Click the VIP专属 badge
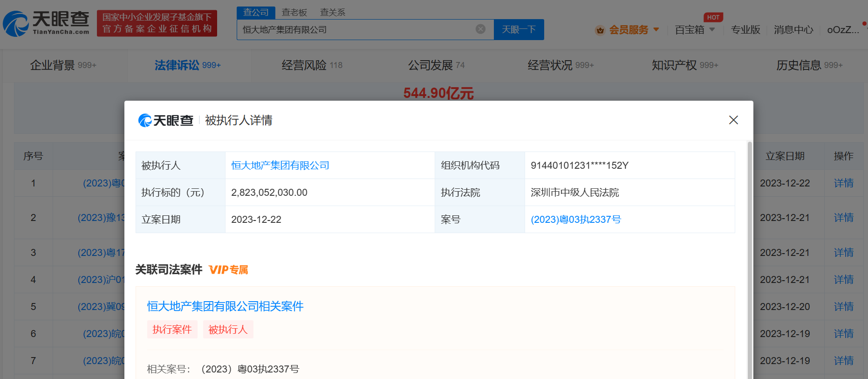Image resolution: width=868 pixels, height=379 pixels. 228,270
